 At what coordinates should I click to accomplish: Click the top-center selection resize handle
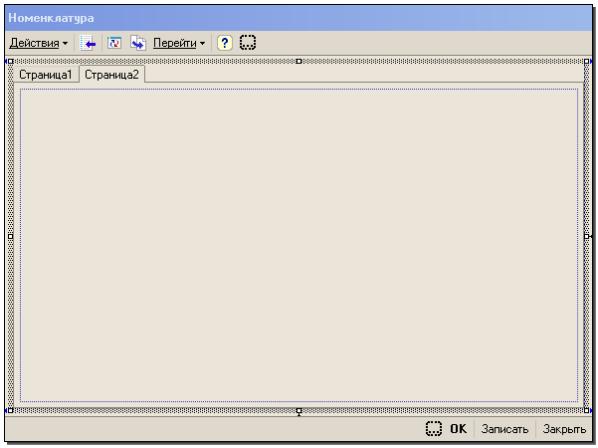(x=299, y=61)
